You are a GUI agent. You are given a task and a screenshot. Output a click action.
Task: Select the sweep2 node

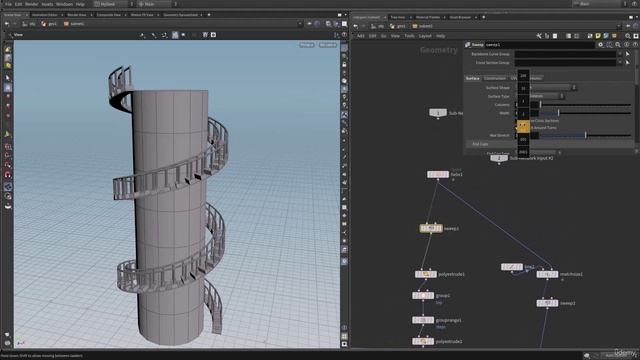(547, 303)
